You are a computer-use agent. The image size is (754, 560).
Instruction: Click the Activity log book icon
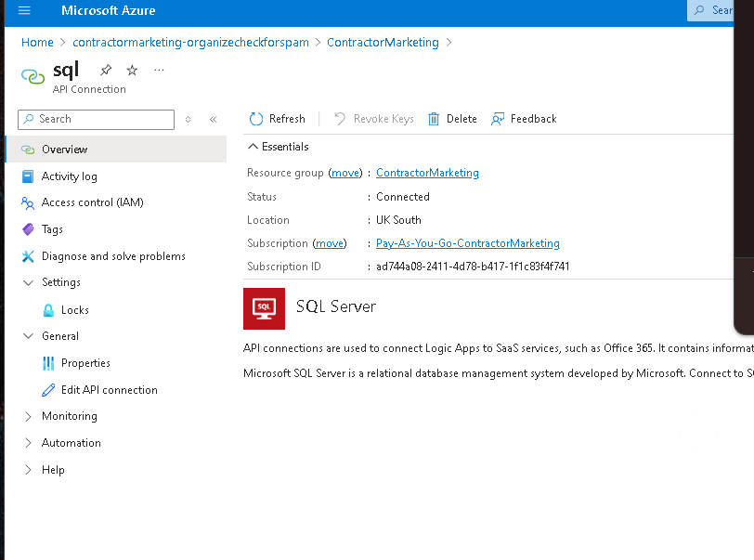28,176
